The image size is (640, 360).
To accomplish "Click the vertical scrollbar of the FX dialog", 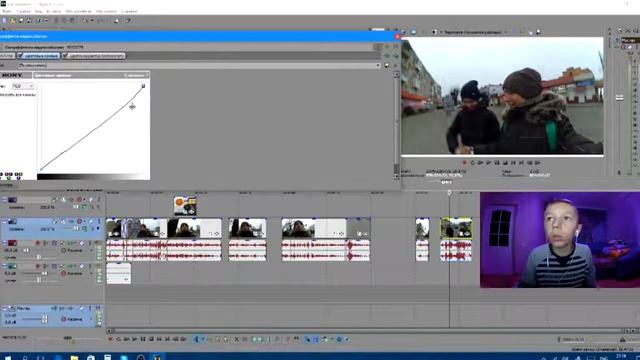I will click(x=396, y=125).
